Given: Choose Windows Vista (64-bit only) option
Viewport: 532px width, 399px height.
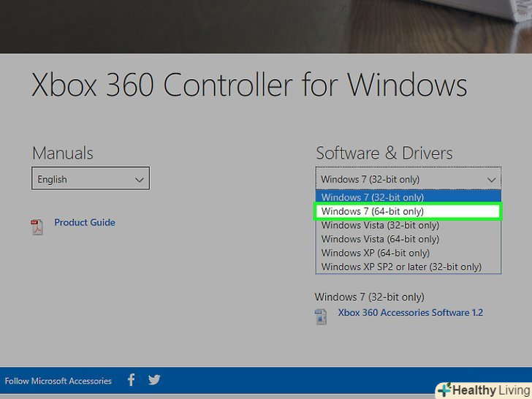Looking at the screenshot, I should (408, 239).
